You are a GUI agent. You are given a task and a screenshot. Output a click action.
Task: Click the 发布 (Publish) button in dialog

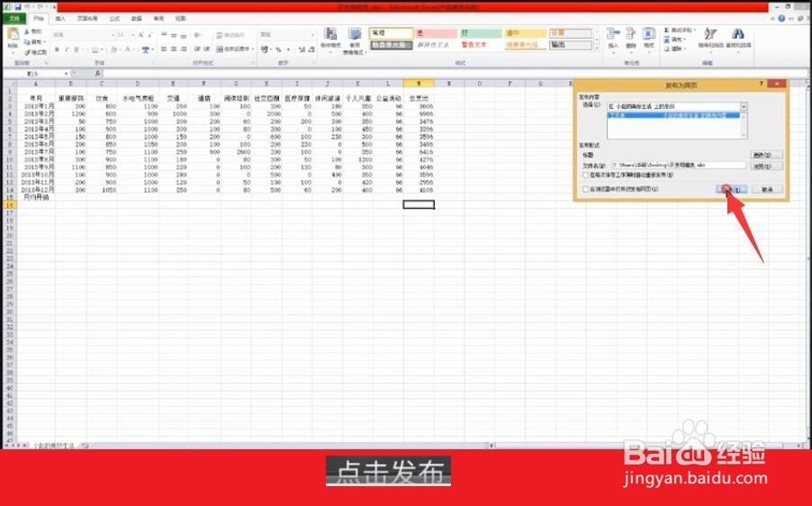coord(731,190)
